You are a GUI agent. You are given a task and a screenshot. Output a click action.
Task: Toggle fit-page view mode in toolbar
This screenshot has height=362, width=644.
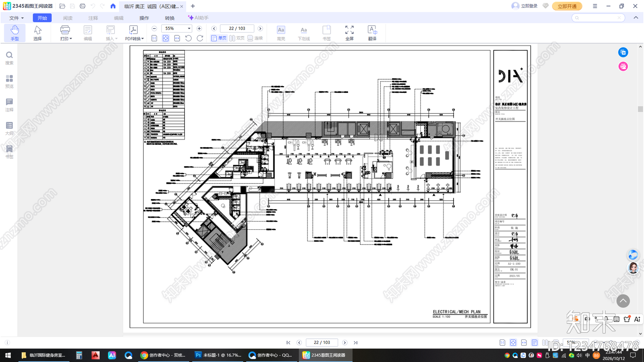165,38
